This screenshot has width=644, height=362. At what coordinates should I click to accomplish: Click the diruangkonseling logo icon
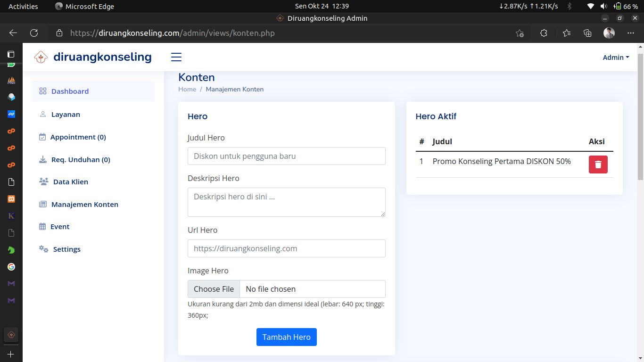(x=41, y=57)
